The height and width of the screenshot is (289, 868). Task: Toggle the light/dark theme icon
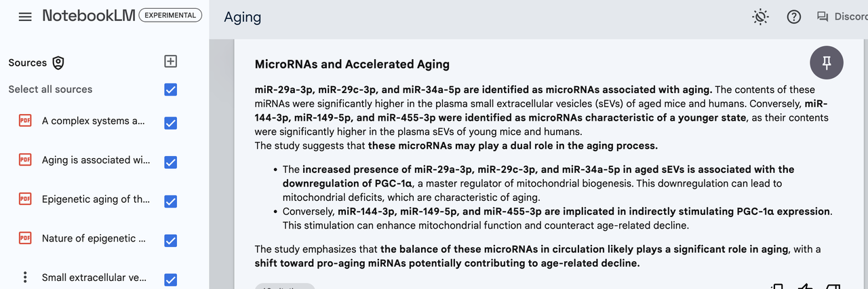click(761, 17)
